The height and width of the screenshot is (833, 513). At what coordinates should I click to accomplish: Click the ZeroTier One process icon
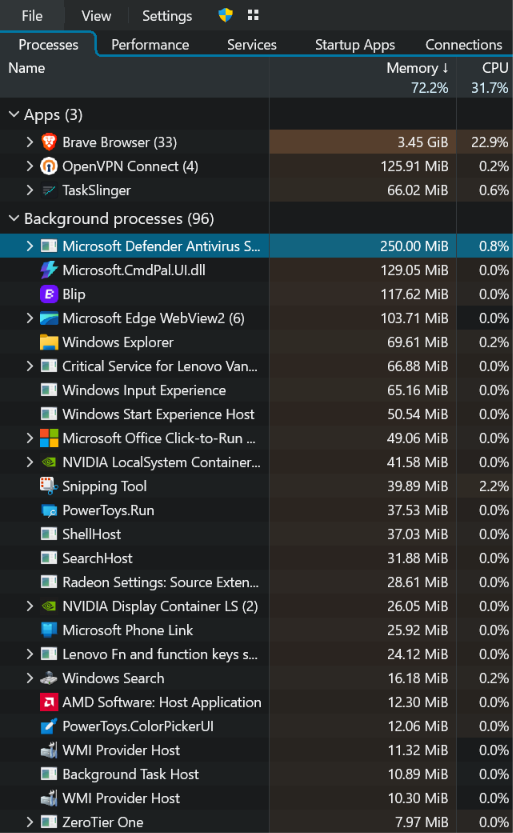[49, 822]
